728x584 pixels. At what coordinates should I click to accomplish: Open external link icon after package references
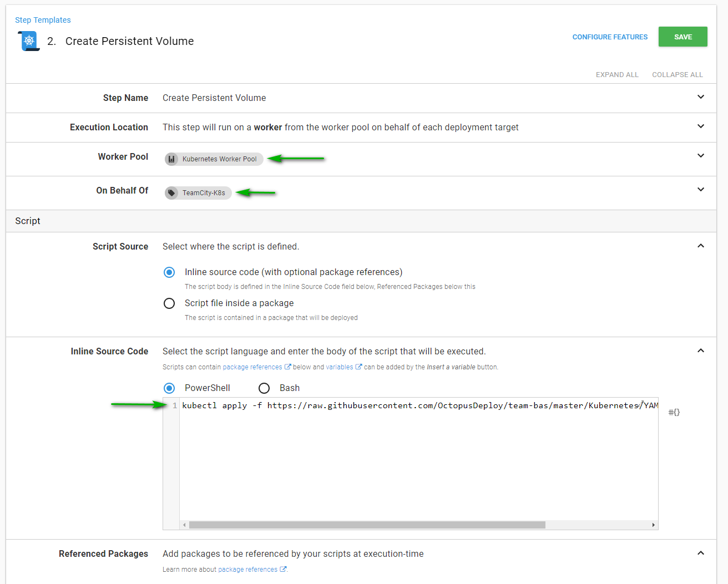[287, 367]
